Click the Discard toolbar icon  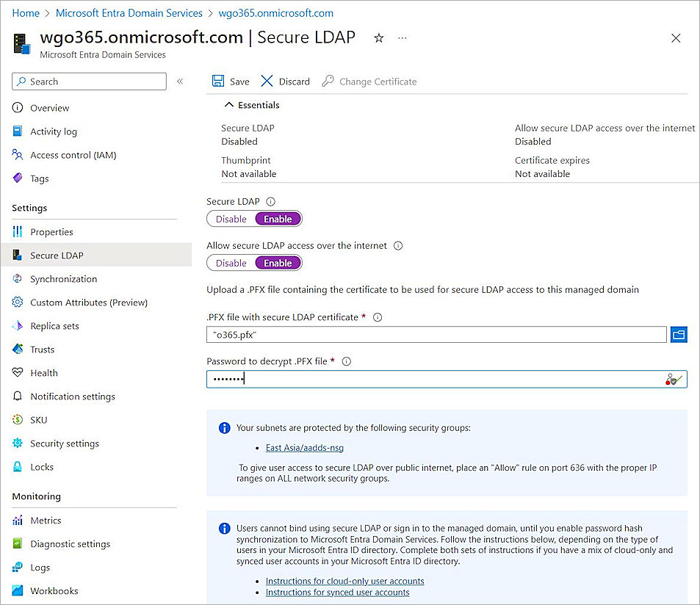(267, 81)
